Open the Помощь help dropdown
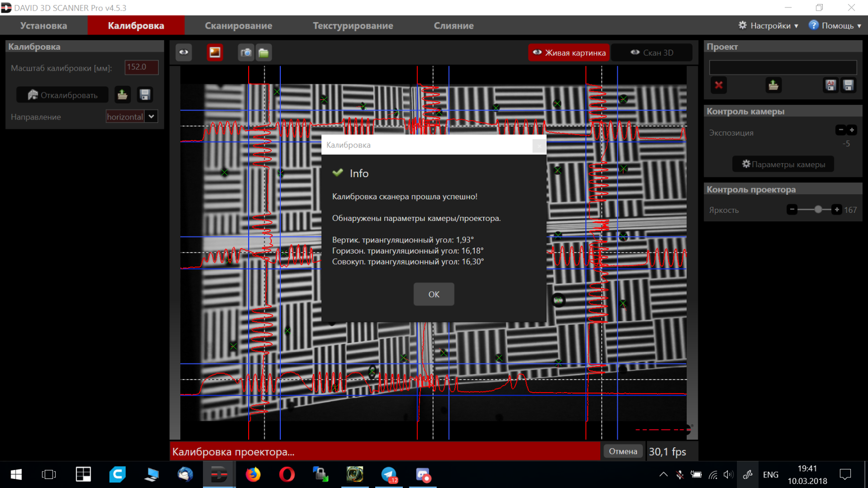 835,26
